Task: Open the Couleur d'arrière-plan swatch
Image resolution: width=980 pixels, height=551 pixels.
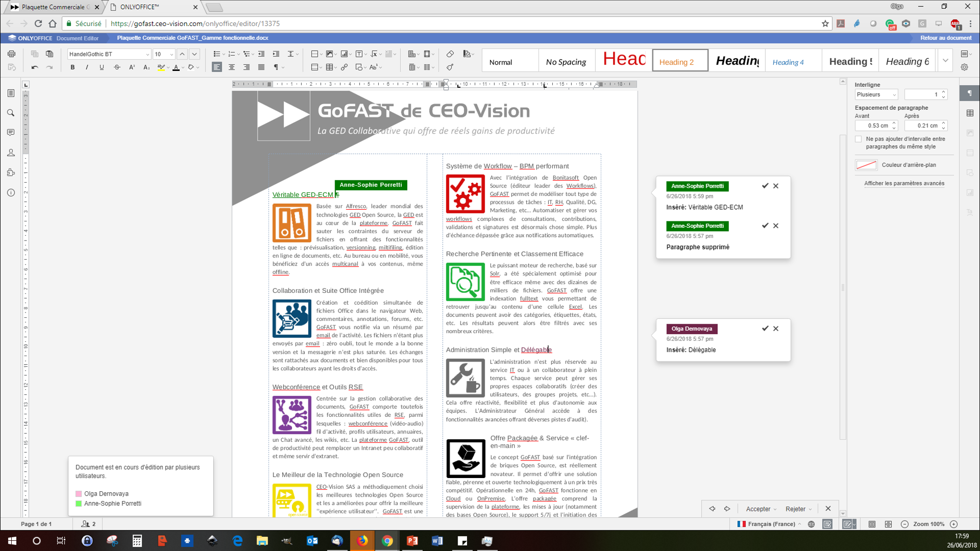Action: coord(866,165)
